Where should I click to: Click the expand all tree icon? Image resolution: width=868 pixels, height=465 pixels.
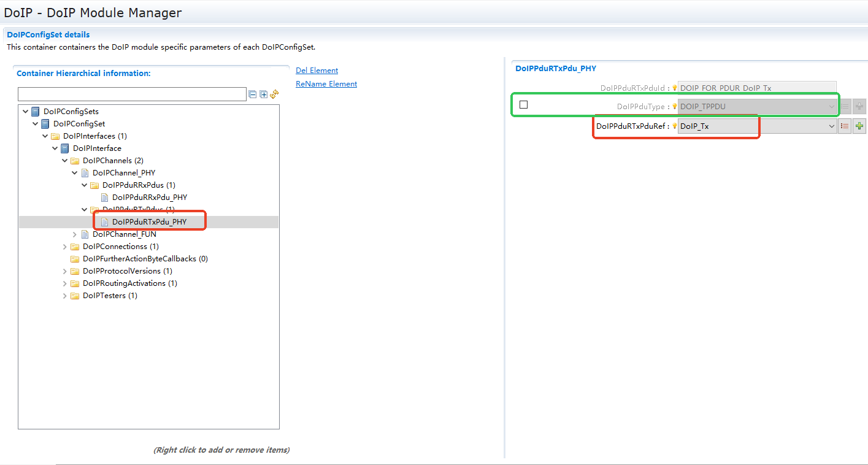coord(263,94)
